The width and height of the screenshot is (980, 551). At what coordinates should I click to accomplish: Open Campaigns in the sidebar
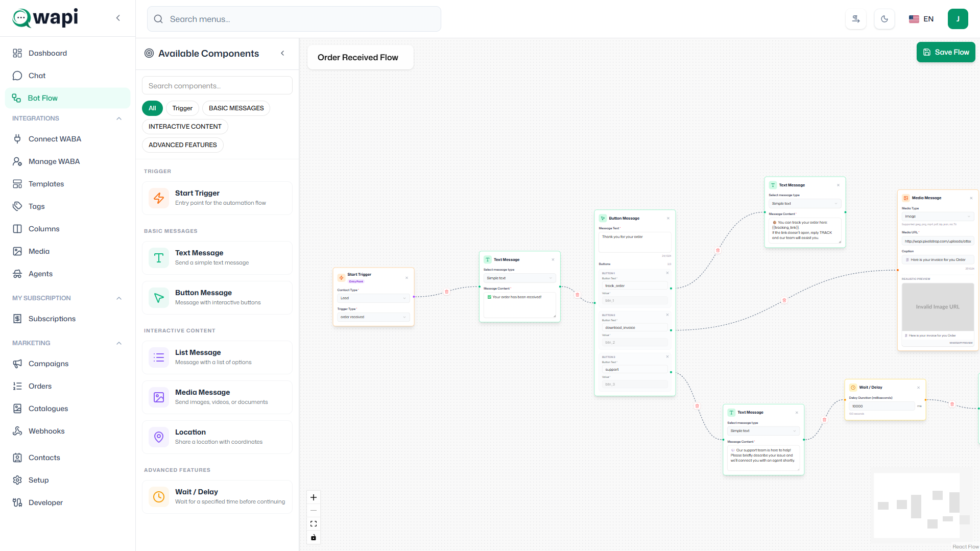(49, 364)
